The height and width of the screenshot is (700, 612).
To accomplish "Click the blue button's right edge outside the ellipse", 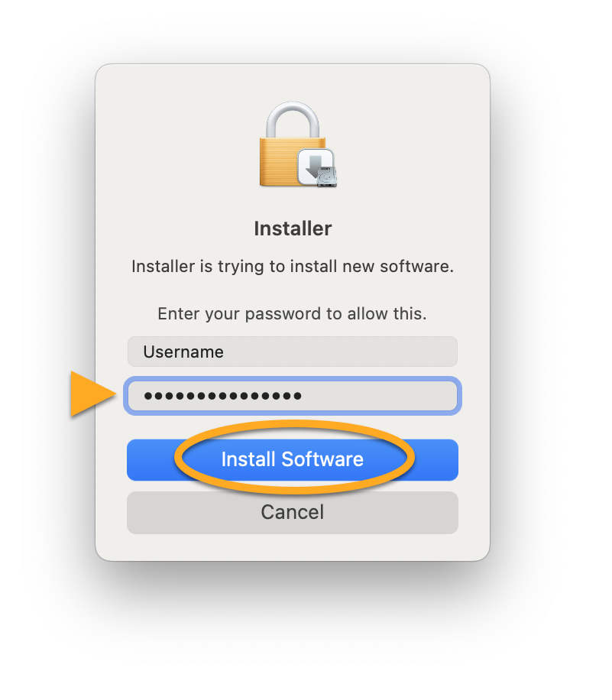I will [436, 460].
